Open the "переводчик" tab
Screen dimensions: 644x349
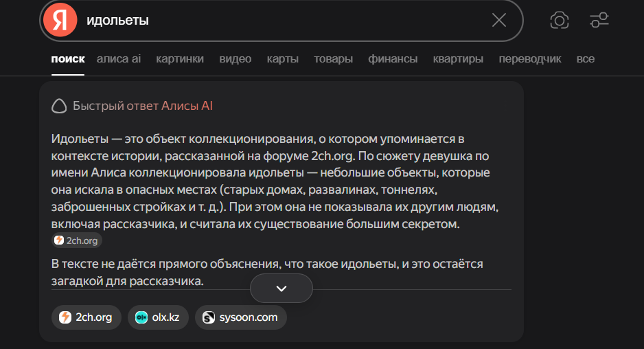(530, 59)
